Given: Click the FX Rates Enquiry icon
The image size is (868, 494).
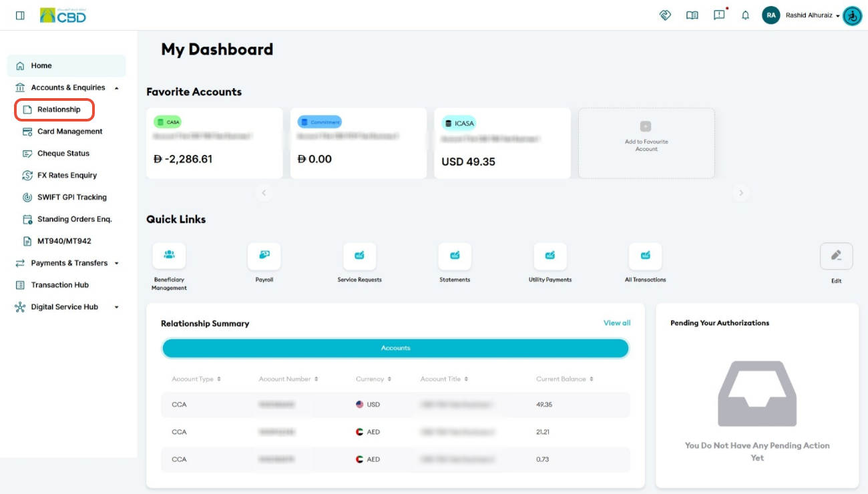Looking at the screenshot, I should pos(27,176).
